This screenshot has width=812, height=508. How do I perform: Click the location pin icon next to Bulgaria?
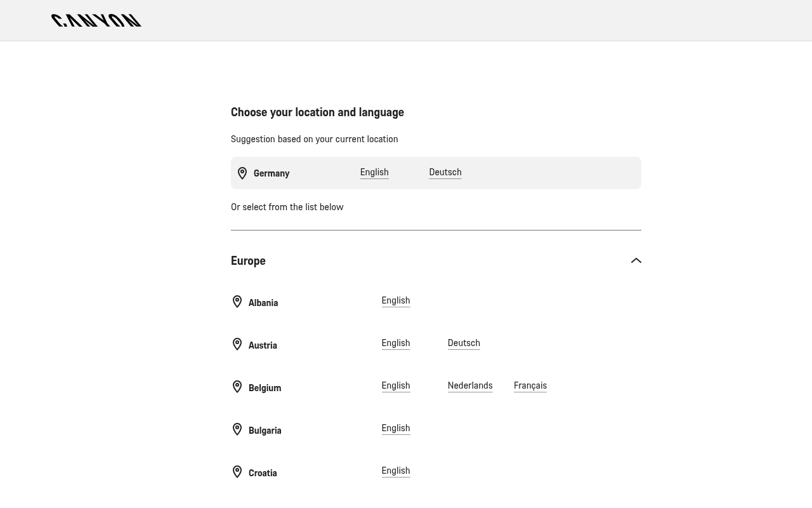coord(237,429)
